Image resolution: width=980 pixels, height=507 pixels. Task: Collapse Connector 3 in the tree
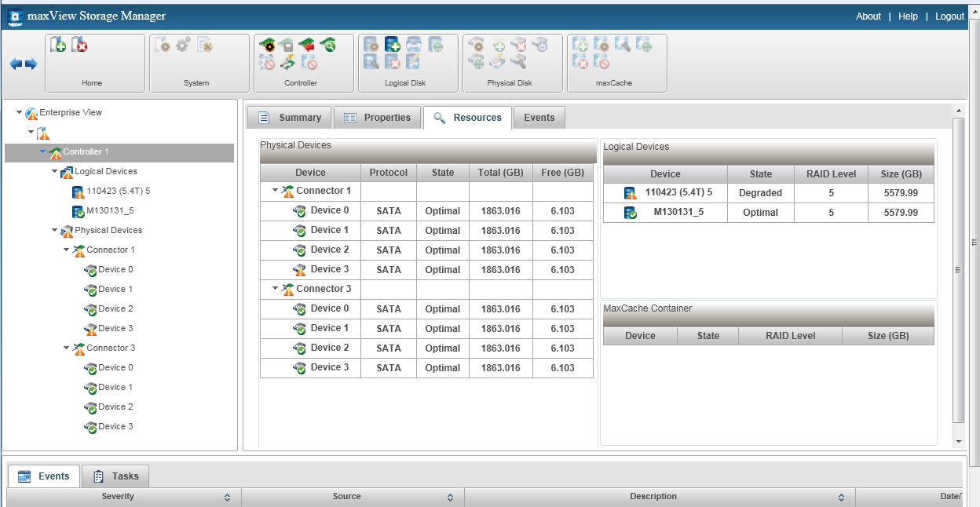click(66, 348)
